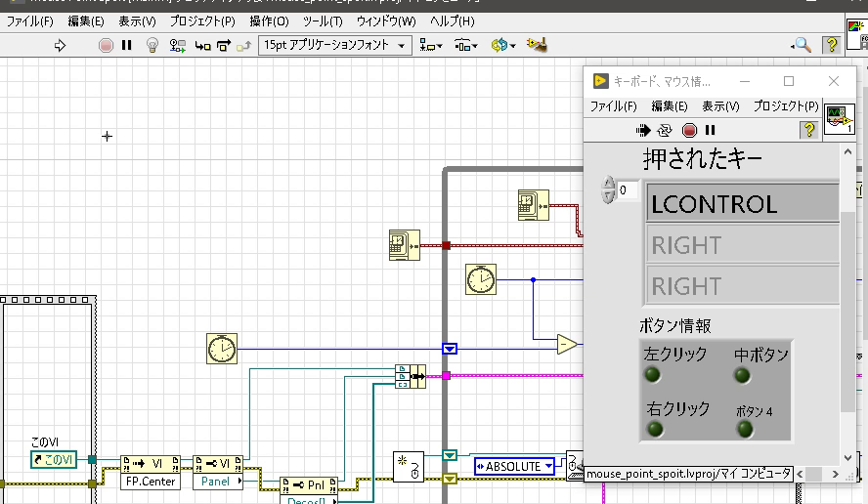The height and width of the screenshot is (504, 868).
Task: Click the front panel vertical scrollbar down arrow
Action: (847, 458)
